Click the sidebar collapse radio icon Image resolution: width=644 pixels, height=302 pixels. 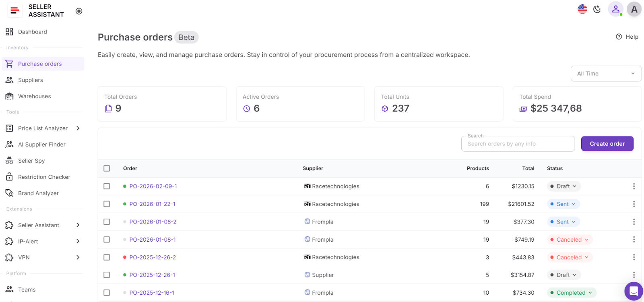click(79, 11)
